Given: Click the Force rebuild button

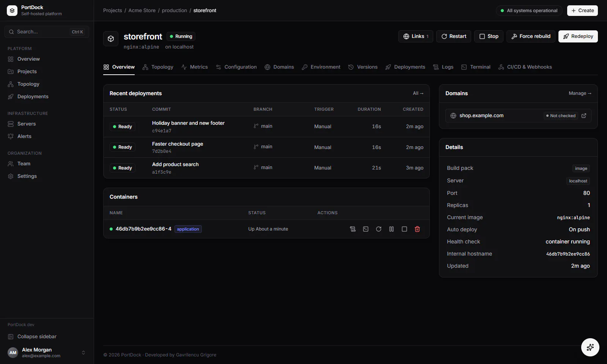Looking at the screenshot, I should pos(531,36).
